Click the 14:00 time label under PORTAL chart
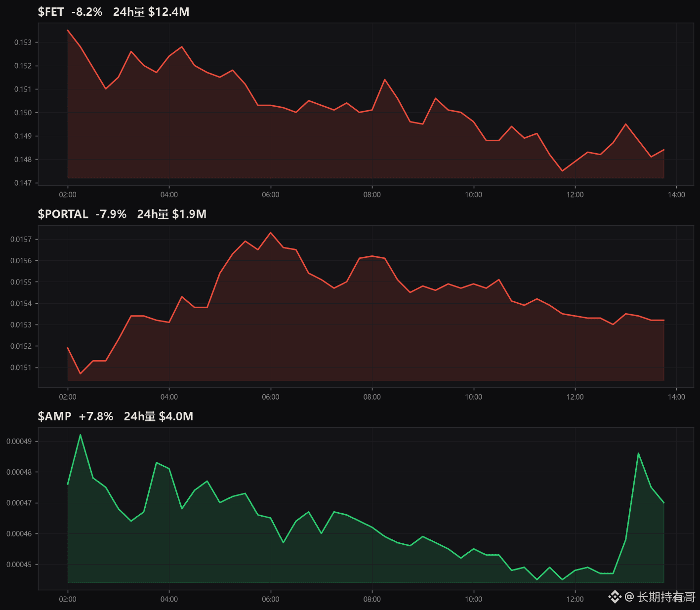 [677, 397]
